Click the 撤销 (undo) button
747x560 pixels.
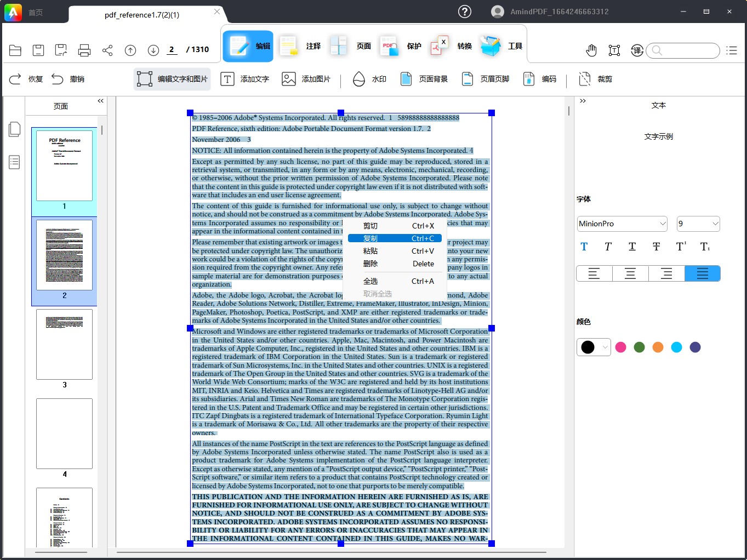[x=68, y=79]
